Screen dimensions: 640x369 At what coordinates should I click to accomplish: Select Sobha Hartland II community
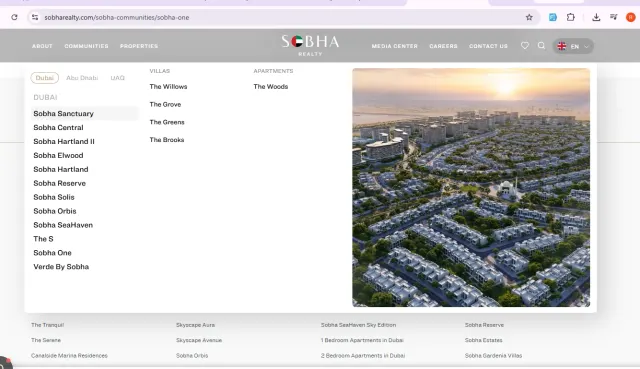64,141
